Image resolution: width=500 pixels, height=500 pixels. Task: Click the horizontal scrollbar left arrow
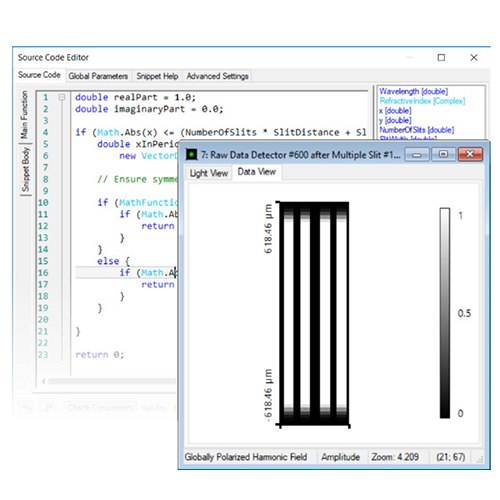pos(43,381)
